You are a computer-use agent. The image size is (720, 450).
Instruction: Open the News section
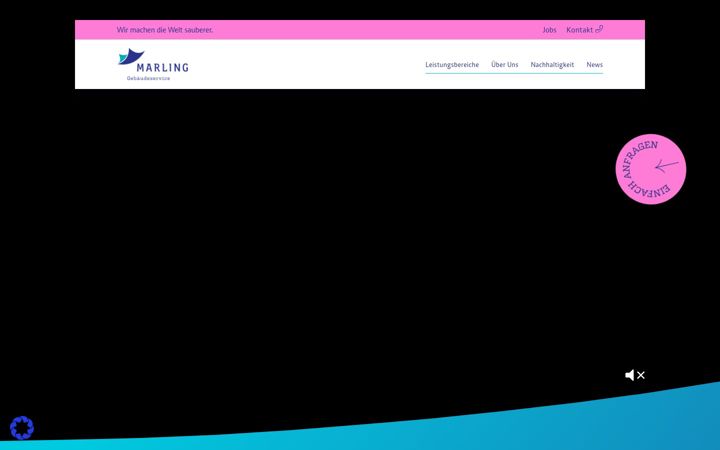(x=595, y=65)
